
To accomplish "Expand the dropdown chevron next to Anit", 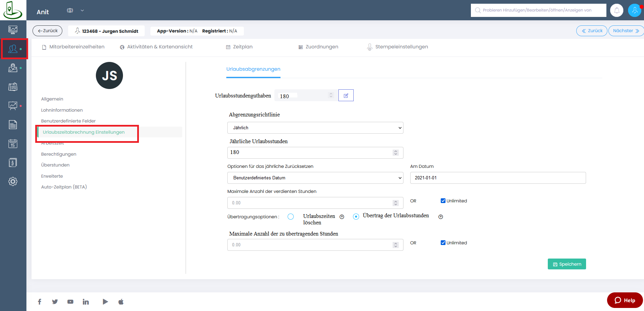I will point(82,10).
